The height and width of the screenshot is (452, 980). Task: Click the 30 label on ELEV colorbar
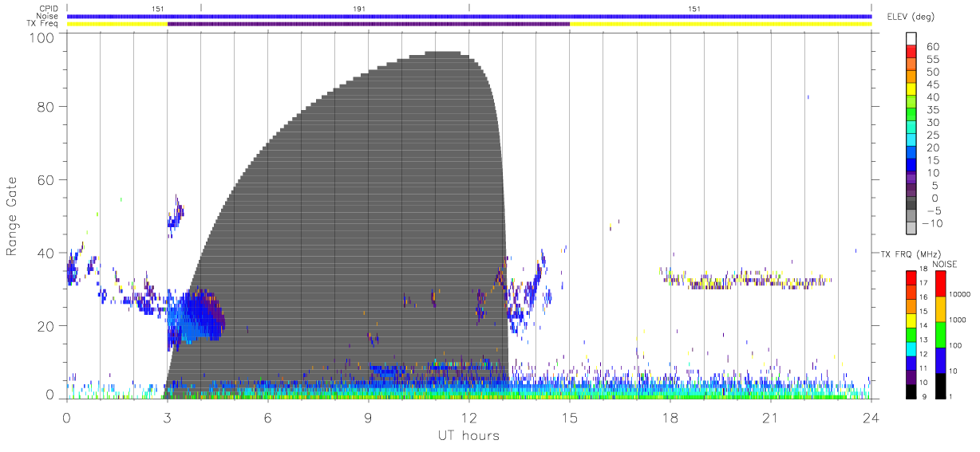pyautogui.click(x=932, y=122)
